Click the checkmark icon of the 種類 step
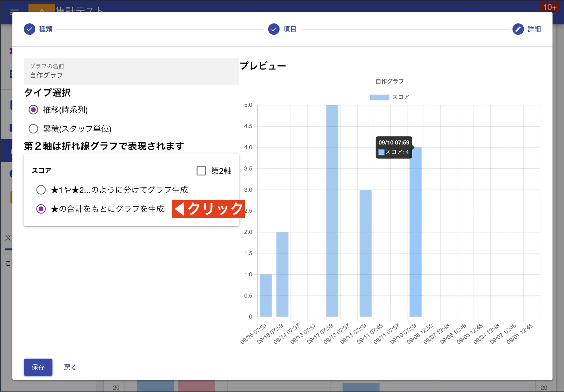 29,29
